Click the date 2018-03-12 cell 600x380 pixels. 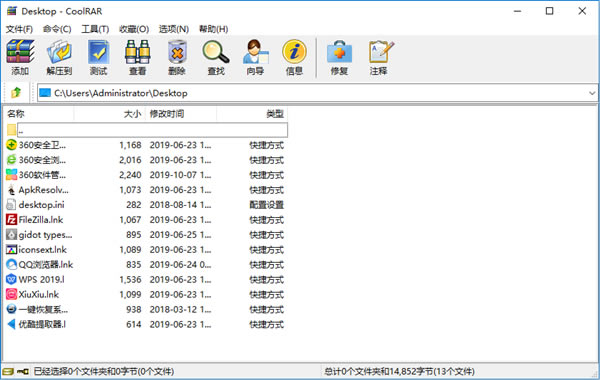(x=180, y=309)
